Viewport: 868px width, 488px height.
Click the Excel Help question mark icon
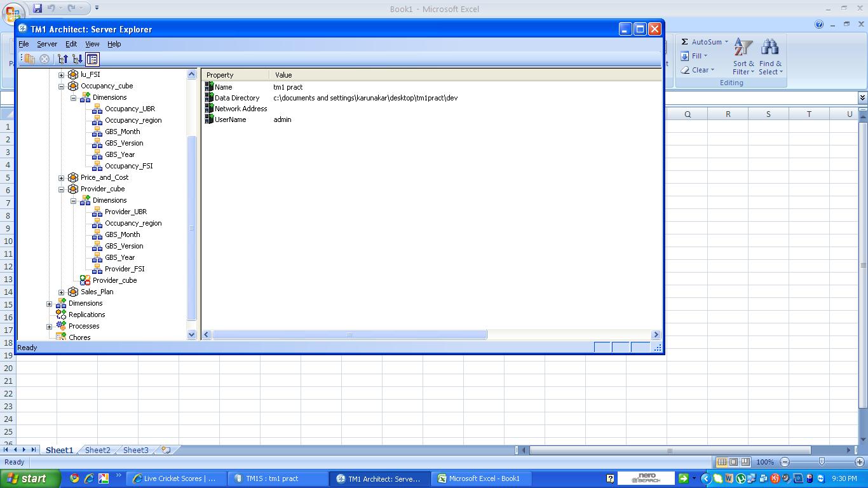819,24
